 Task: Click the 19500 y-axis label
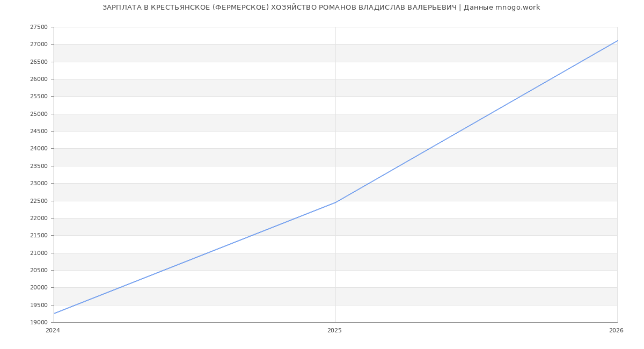click(39, 305)
